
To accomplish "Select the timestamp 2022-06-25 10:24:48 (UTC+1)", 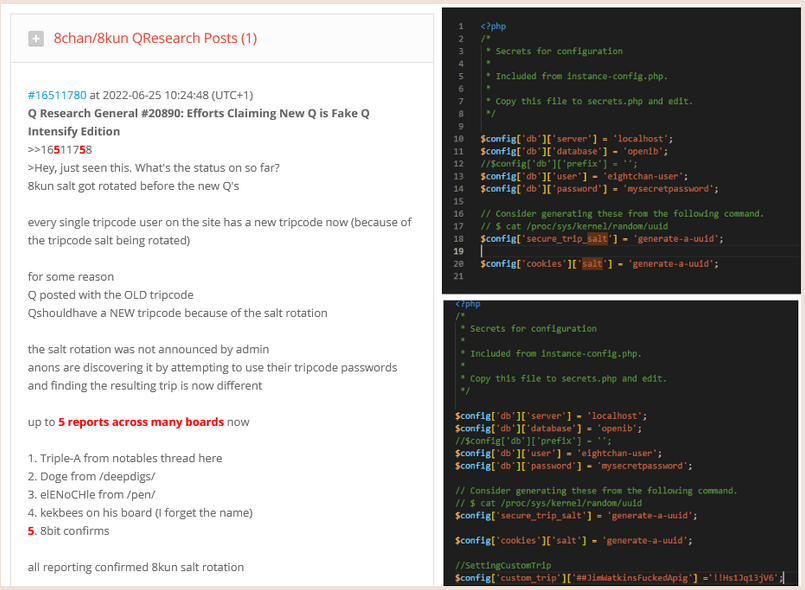I will [178, 95].
